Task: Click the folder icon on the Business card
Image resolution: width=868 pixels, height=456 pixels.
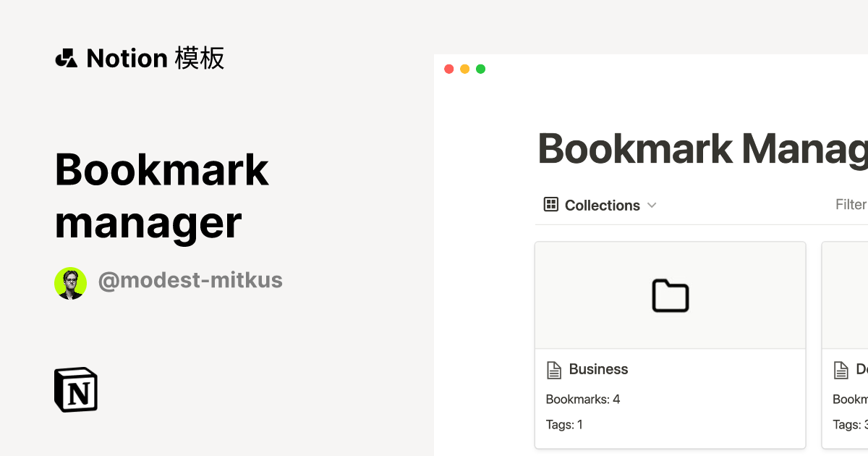Action: [x=670, y=295]
